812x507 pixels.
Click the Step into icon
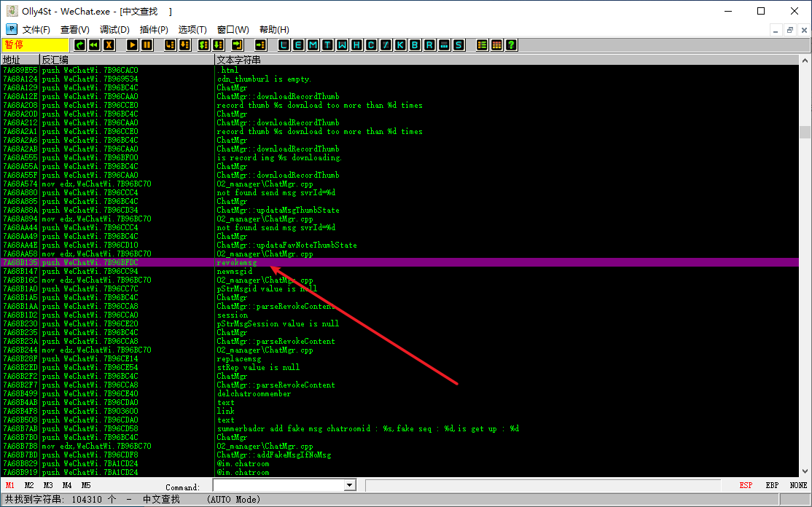171,45
